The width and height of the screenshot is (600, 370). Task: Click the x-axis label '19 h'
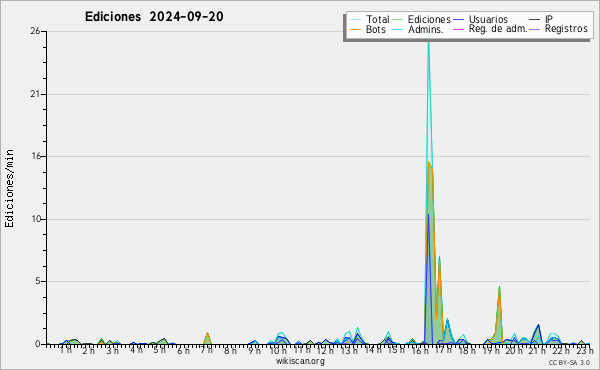pyautogui.click(x=491, y=350)
